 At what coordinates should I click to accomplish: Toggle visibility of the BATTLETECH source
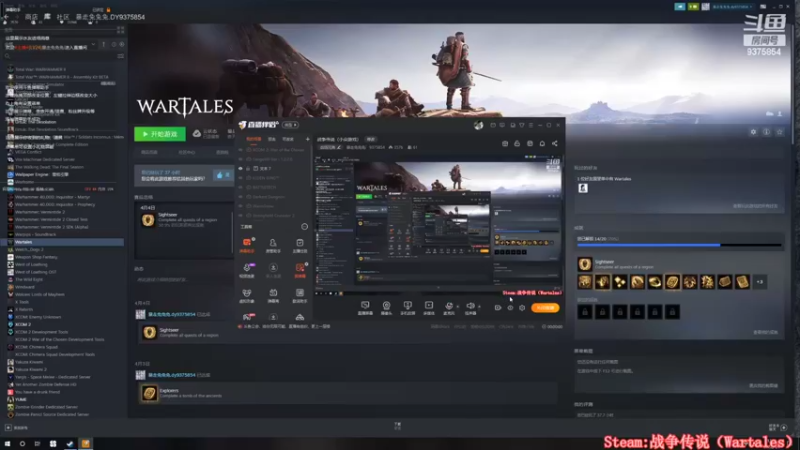pos(240,187)
